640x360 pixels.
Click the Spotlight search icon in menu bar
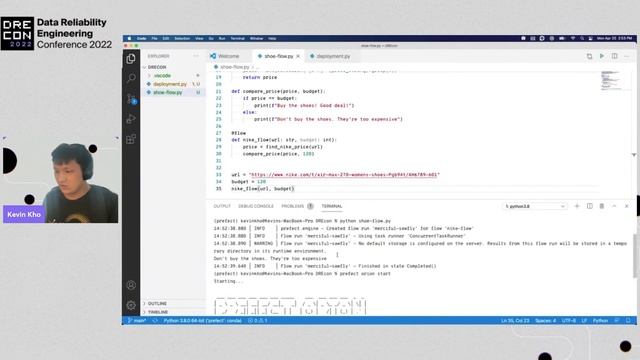(582, 38)
